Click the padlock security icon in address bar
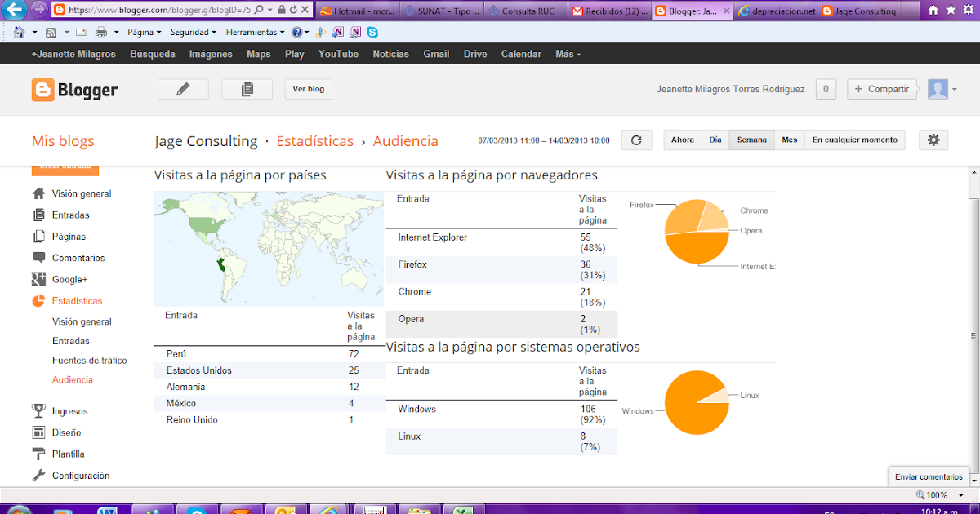This screenshot has height=514, width=980. pos(282,11)
